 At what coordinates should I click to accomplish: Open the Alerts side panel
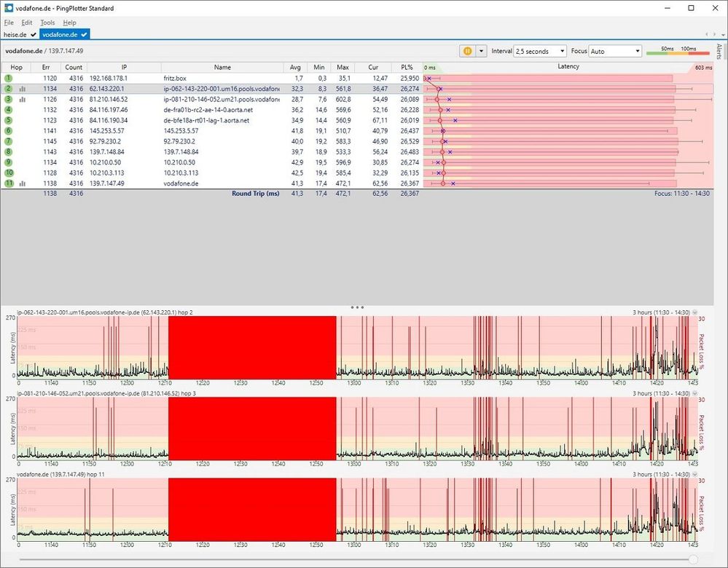pos(719,52)
